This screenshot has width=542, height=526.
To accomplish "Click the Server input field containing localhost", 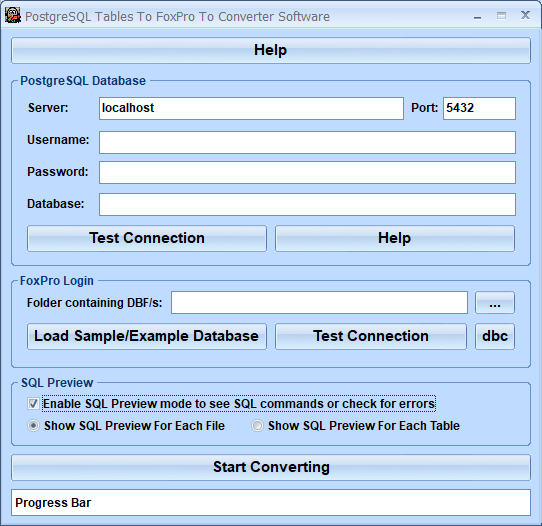I will pos(251,109).
